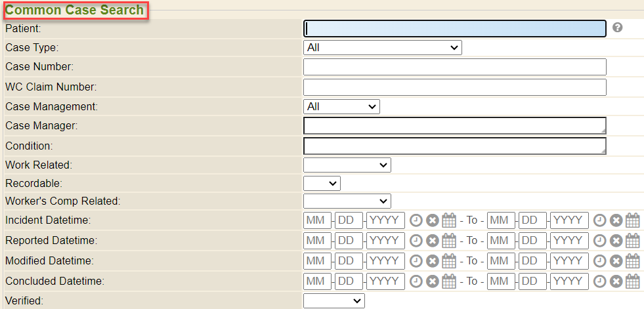The height and width of the screenshot is (309, 644).
Task: Click the Case Number text field
Action: (454, 67)
